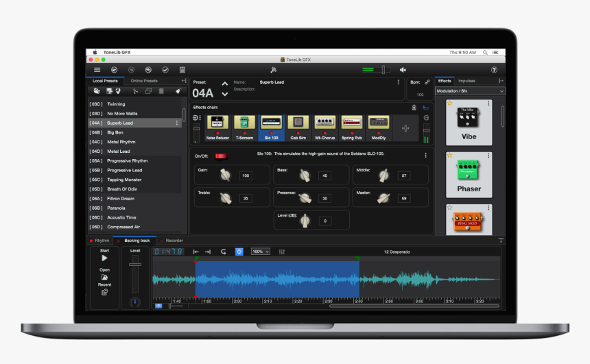
Task: Toggle Mt-Chorus red LED on/off
Action: point(324,133)
